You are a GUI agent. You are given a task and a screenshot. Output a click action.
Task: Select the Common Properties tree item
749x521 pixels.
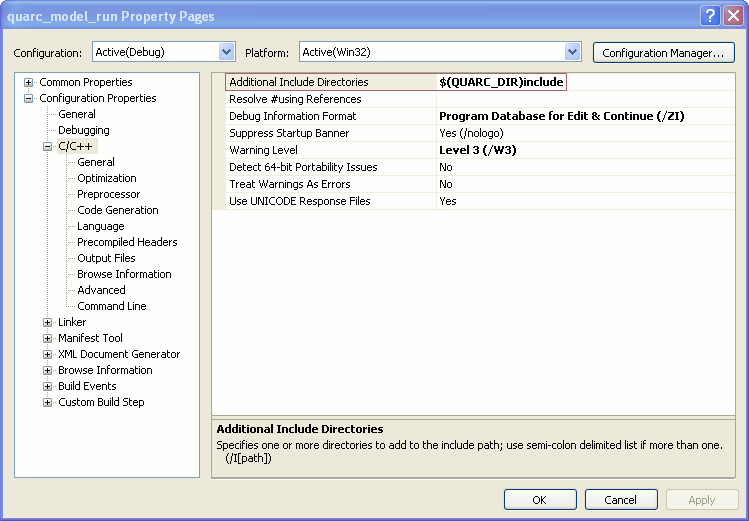[86, 82]
